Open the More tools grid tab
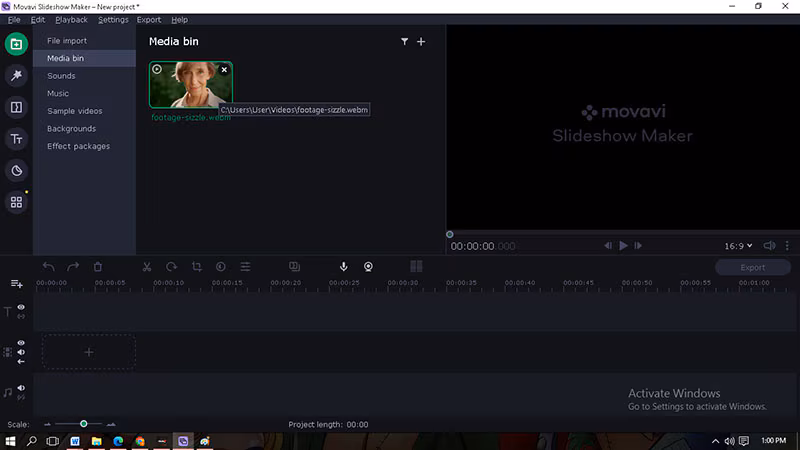The height and width of the screenshot is (450, 800). coord(16,202)
